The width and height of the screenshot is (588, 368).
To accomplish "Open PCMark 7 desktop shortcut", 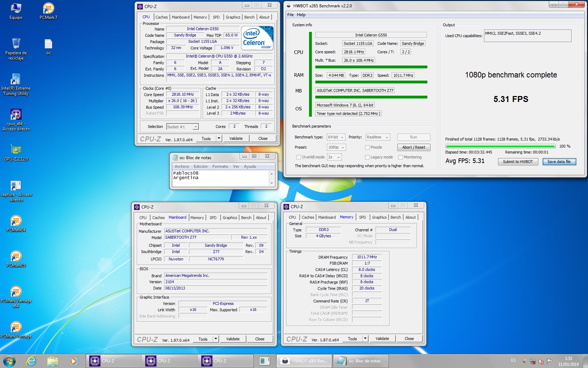I will coord(48,11).
